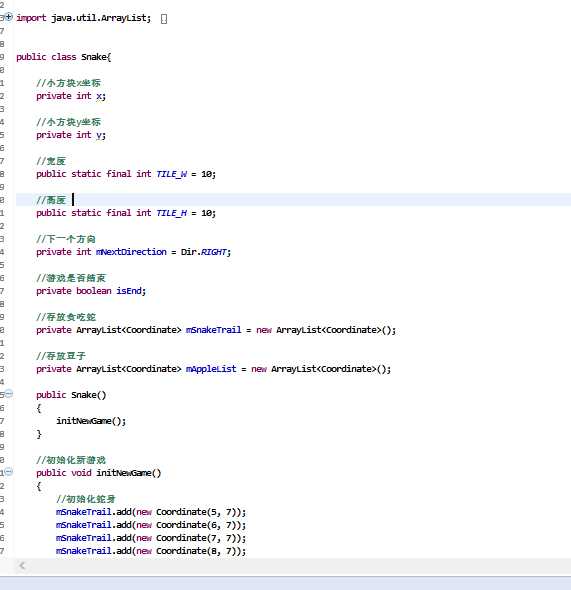The height and width of the screenshot is (590, 571).
Task: Collapse the Snake() constructor fold
Action: (9, 394)
